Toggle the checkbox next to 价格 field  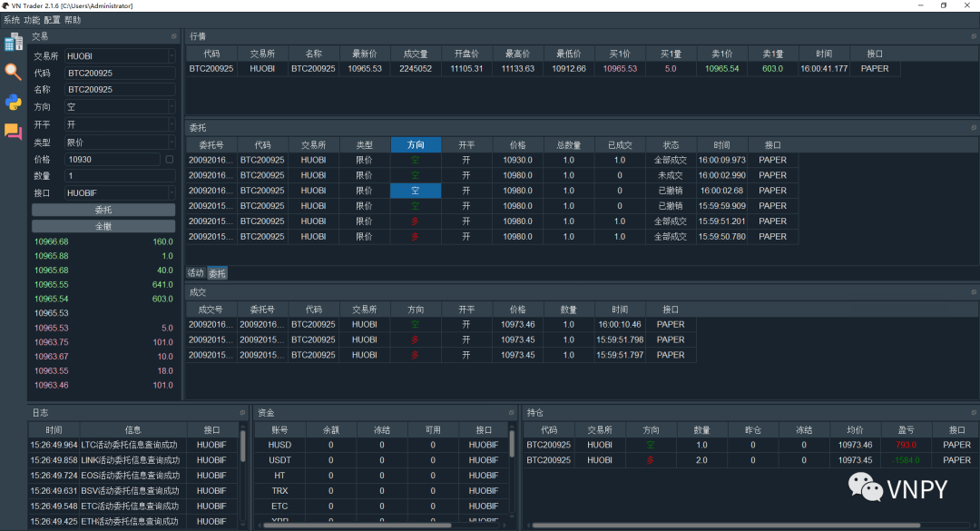click(x=170, y=159)
